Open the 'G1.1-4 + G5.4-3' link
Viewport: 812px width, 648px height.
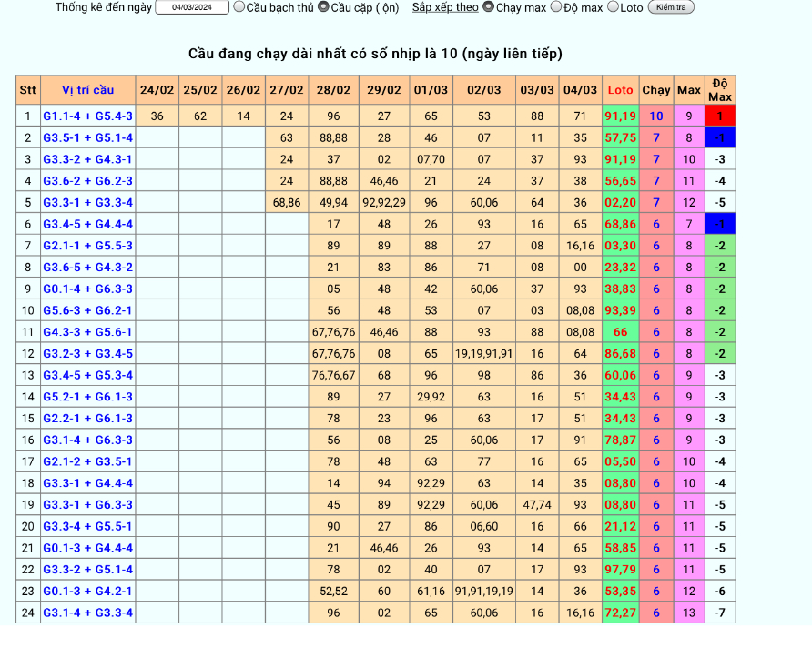[87, 116]
